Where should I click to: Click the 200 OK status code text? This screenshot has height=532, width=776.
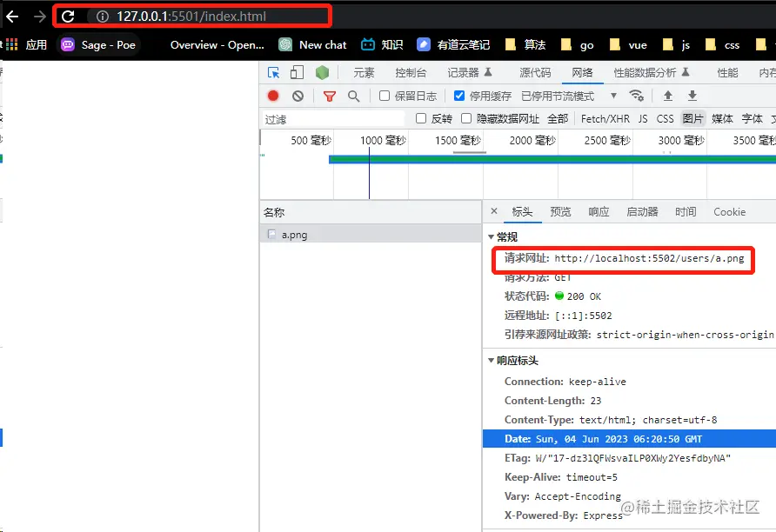pos(584,296)
